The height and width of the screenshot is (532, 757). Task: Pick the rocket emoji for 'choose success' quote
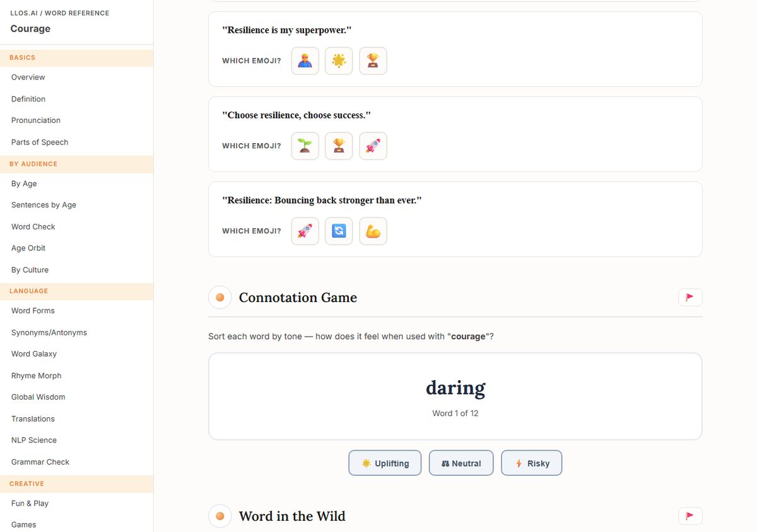(x=373, y=146)
